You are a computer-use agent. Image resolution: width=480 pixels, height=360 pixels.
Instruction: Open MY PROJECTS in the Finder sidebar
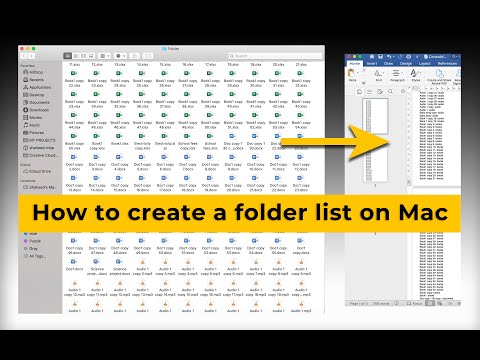pos(39,140)
